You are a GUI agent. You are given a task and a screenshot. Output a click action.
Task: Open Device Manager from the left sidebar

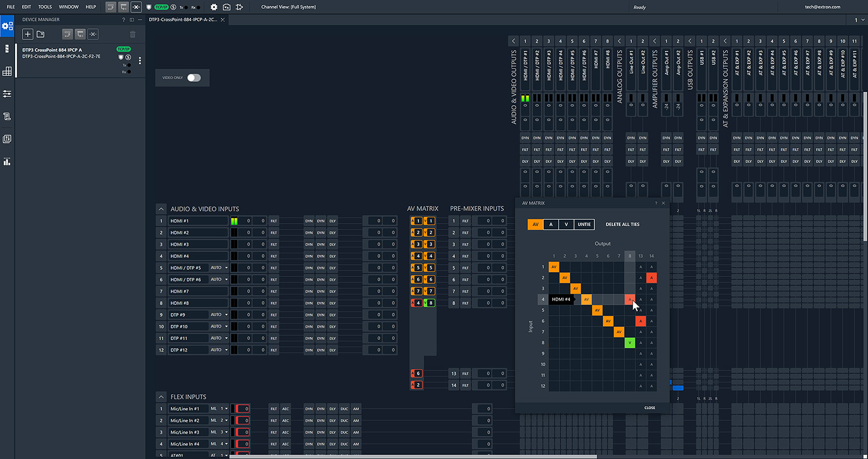click(7, 25)
